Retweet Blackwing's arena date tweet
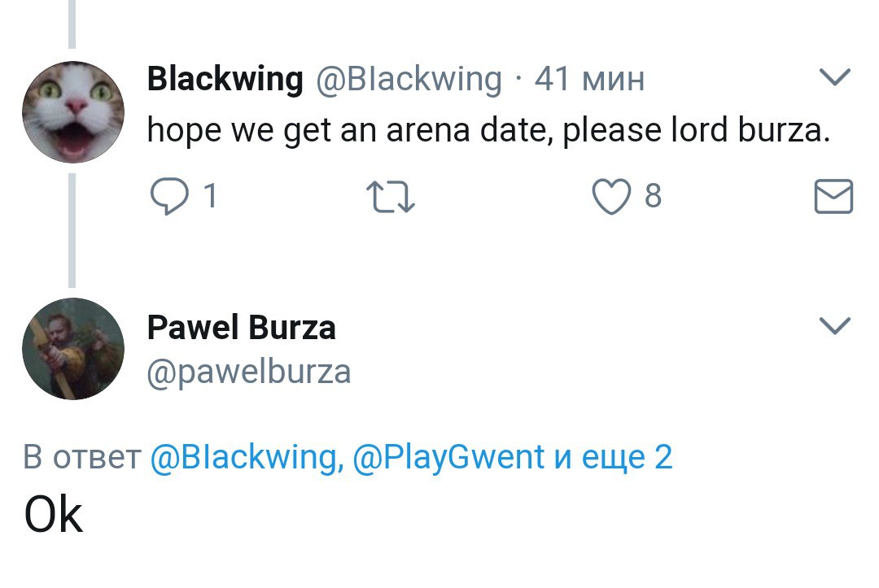Screen dimensions: 879x588 391,198
